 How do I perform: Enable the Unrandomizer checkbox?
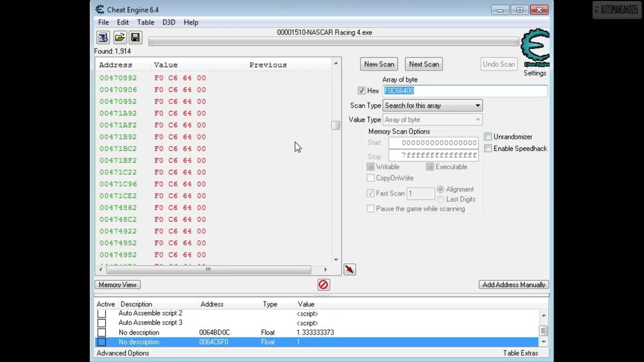point(488,137)
